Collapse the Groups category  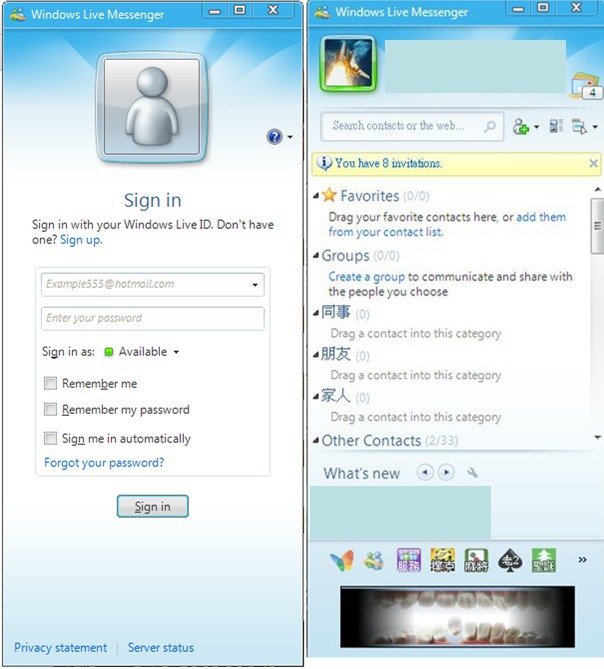pos(316,256)
